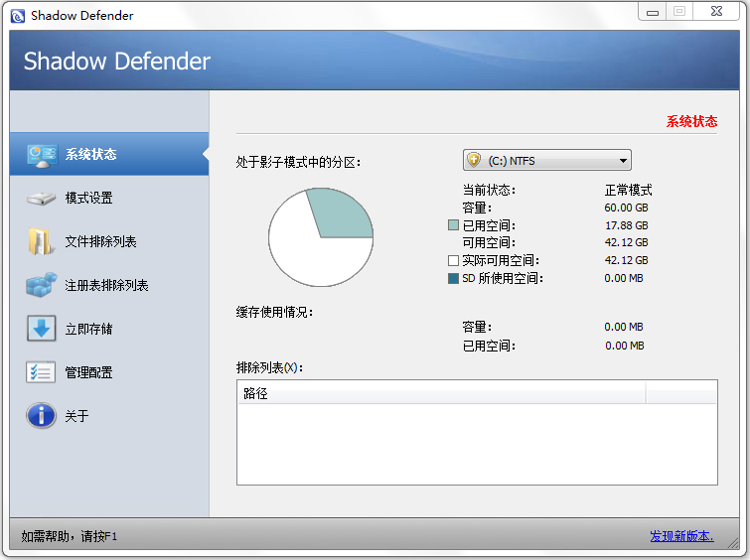Click the disabled maximize window button
This screenshot has height=560, width=750.
pyautogui.click(x=679, y=12)
